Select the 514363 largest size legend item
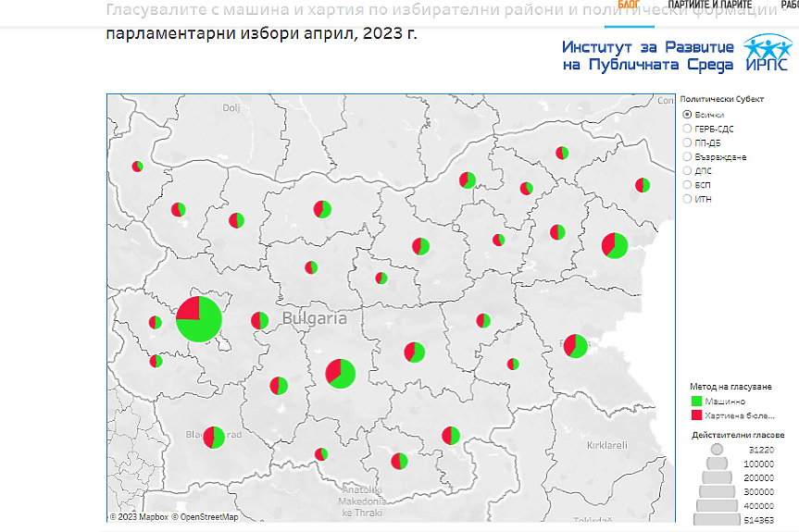The width and height of the screenshot is (799, 532). (x=717, y=521)
